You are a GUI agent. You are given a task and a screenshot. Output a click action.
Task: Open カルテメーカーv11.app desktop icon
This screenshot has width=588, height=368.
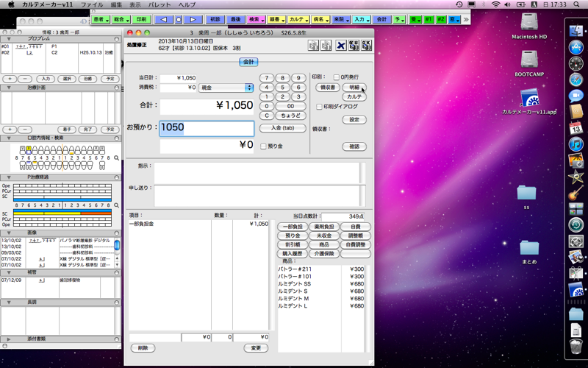(529, 102)
